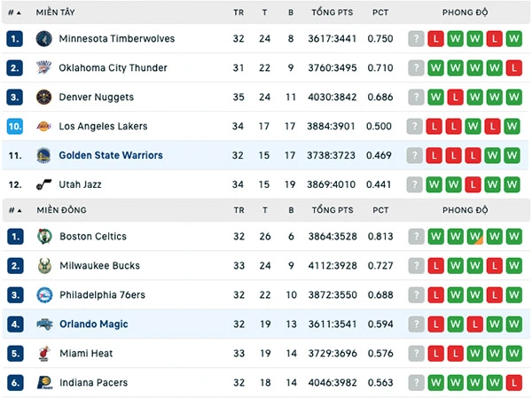Open the Golden State Warriors team link
532x399 pixels.
111,155
